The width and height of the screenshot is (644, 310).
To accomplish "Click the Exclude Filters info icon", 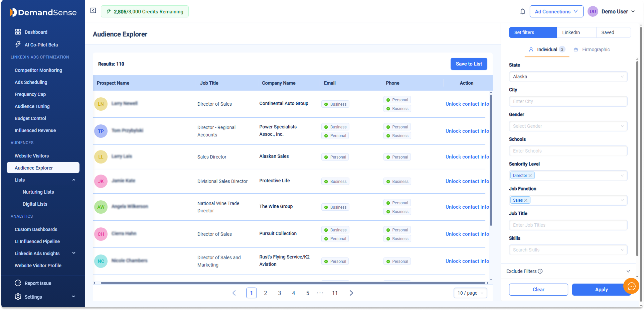I will 540,271.
